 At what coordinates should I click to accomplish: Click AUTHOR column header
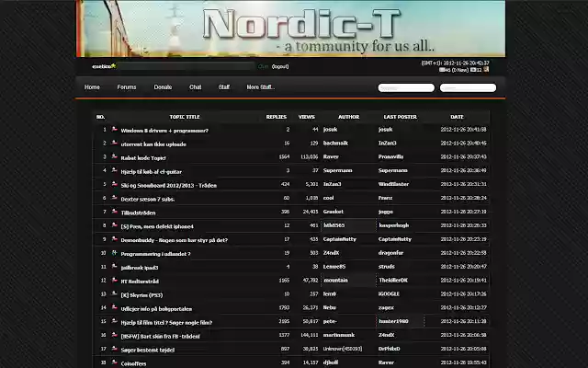(349, 117)
